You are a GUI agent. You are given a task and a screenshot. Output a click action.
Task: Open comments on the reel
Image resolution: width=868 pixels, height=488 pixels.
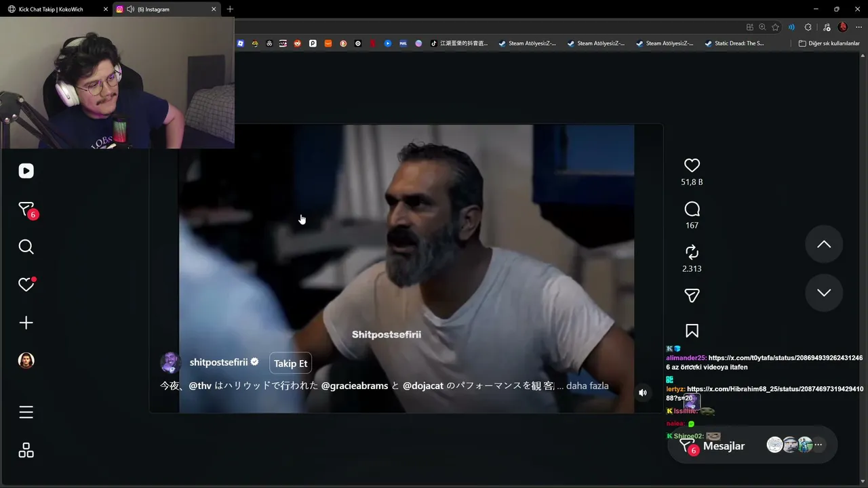[692, 209]
